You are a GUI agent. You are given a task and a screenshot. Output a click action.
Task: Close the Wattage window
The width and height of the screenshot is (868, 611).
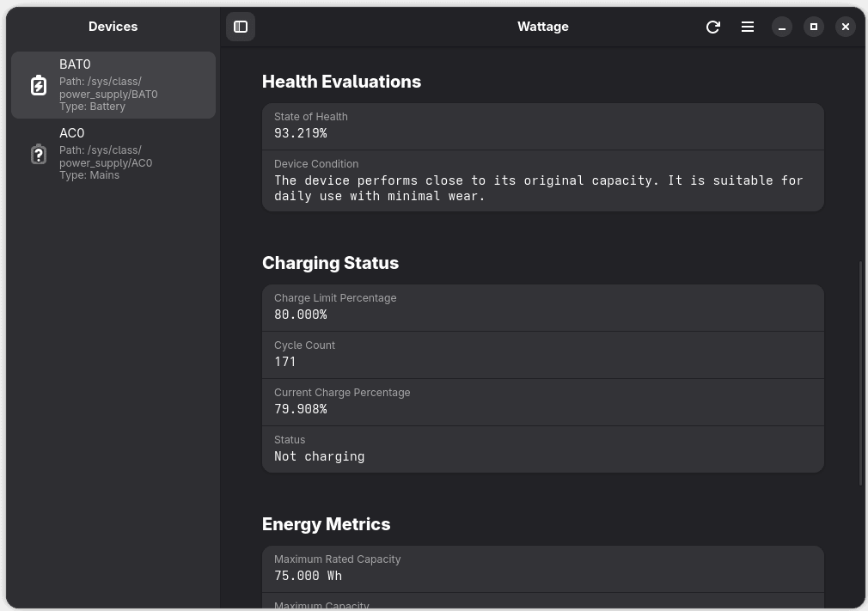pos(846,27)
